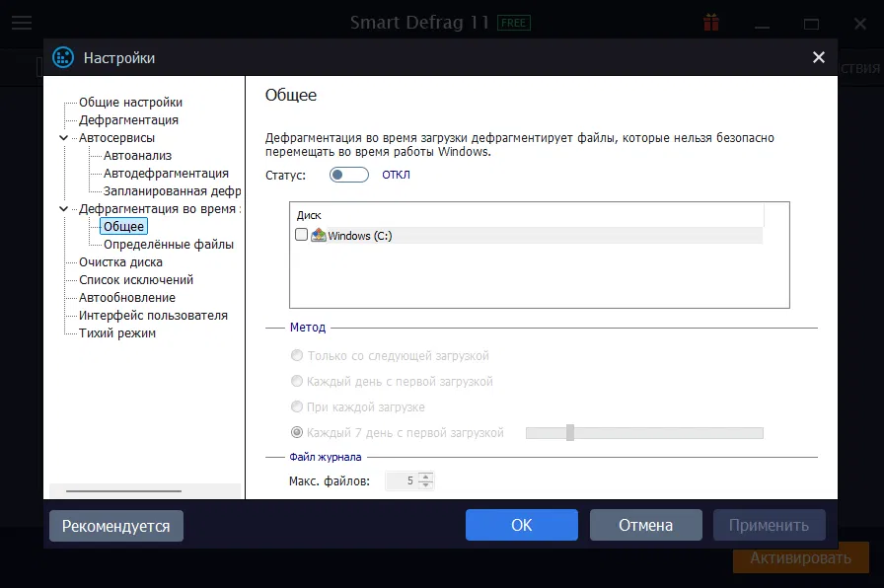884x588 pixels.
Task: Click the Применить button
Action: [769, 525]
